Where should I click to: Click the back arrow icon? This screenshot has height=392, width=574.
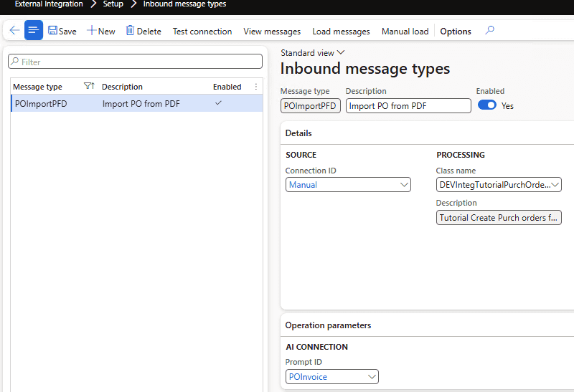point(14,31)
